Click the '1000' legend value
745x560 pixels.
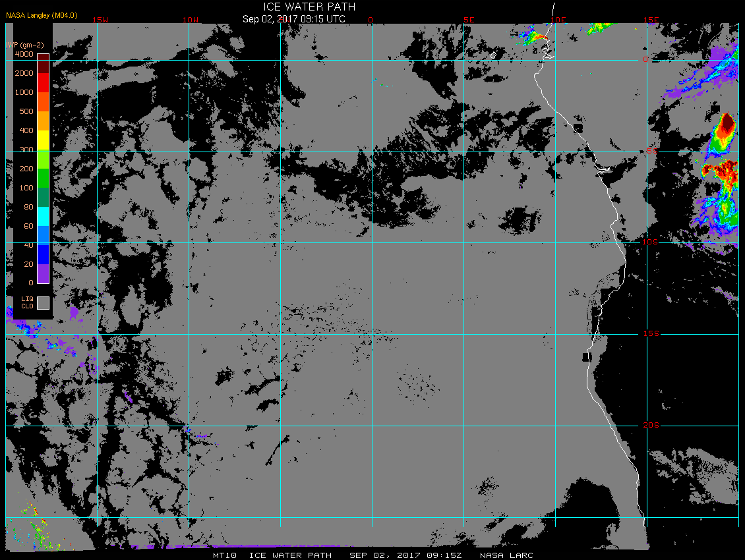(24, 92)
